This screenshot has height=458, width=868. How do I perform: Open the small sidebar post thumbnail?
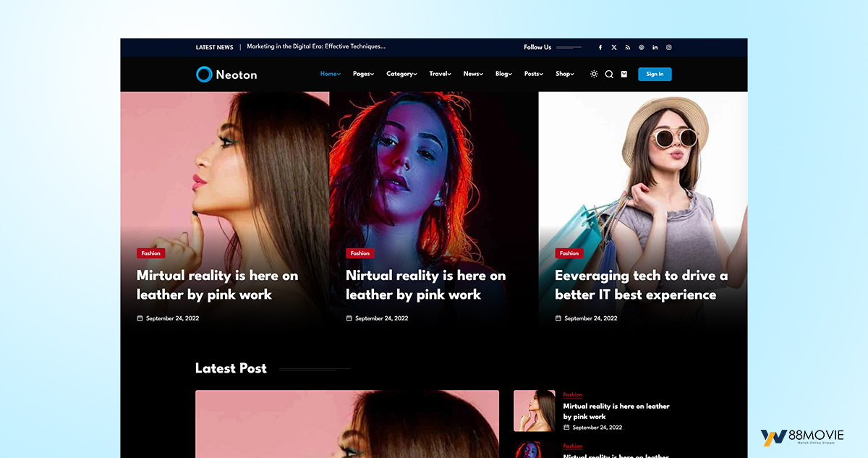click(x=535, y=411)
